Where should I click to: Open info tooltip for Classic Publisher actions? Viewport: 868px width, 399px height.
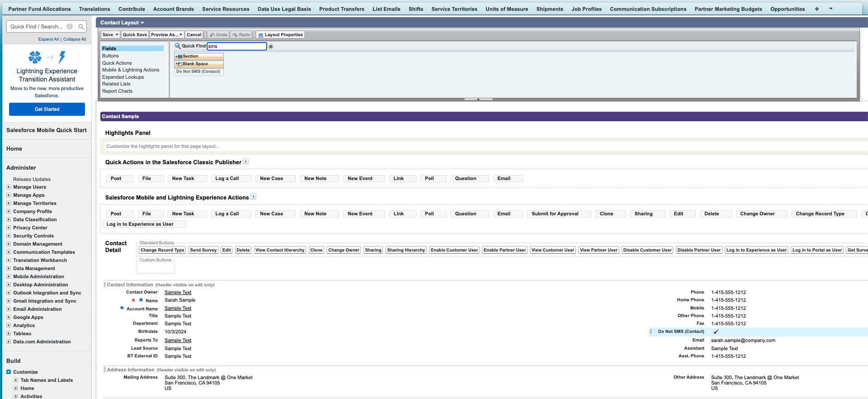tap(246, 161)
